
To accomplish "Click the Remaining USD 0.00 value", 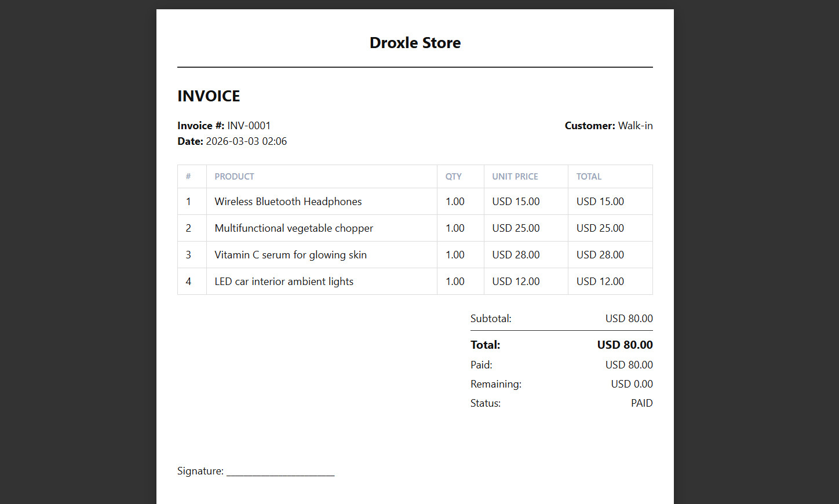I will tap(632, 384).
